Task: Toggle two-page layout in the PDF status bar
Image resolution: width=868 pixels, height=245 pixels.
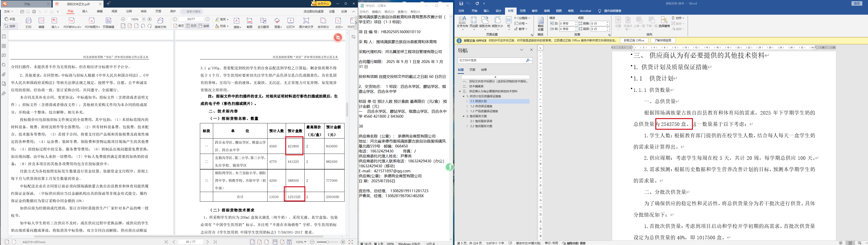Action: [x=289, y=242]
